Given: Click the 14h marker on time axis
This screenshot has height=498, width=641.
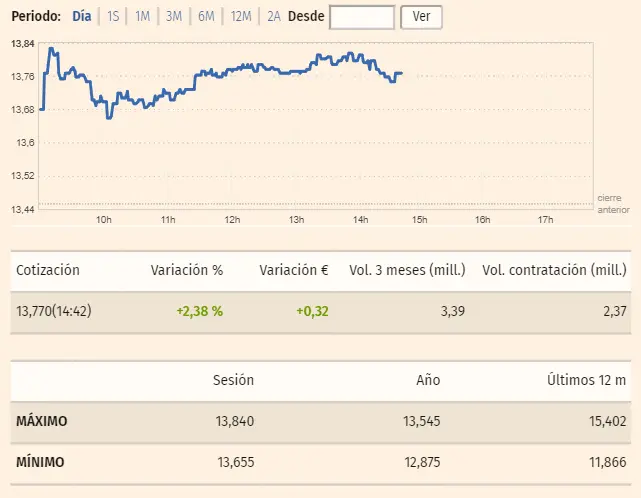Looking at the screenshot, I should 360,220.
